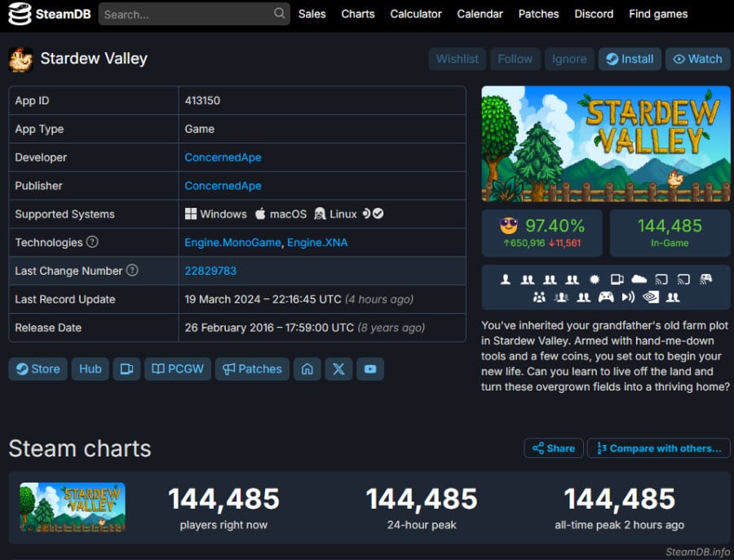The image size is (734, 560).
Task: Click the full controller support gamepad icon
Action: click(x=606, y=298)
